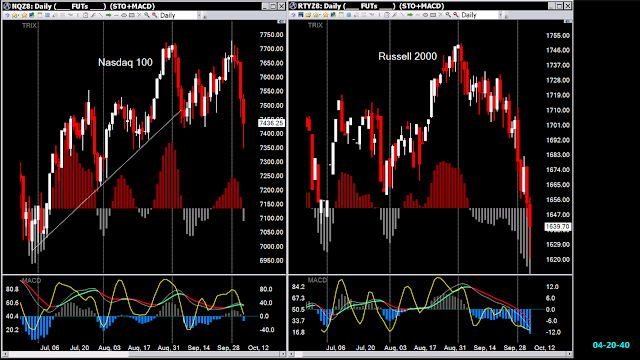Maximize the NQZ8 chart window
The width and height of the screenshot is (640, 360).
(273, 6)
